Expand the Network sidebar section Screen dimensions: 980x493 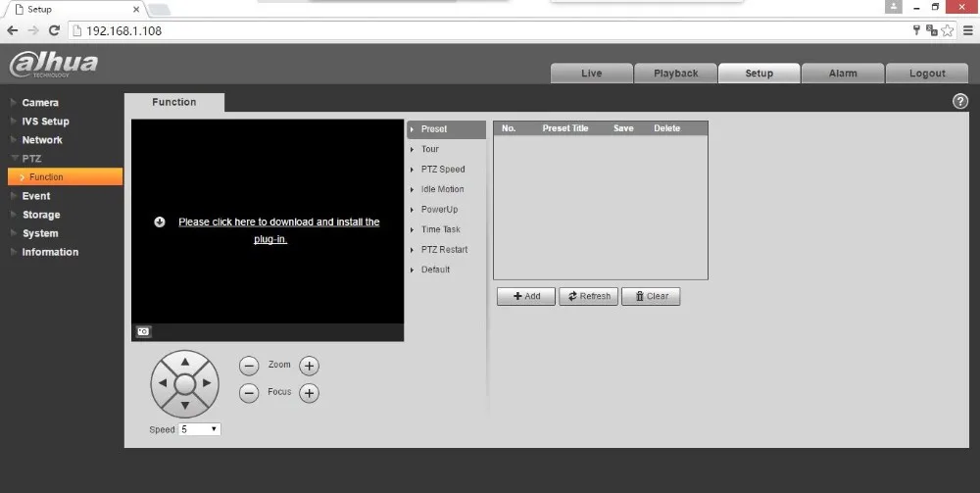coord(42,140)
